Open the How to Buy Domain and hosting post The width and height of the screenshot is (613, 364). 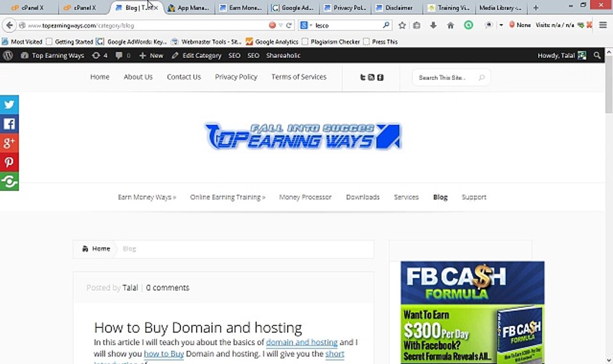tap(198, 327)
